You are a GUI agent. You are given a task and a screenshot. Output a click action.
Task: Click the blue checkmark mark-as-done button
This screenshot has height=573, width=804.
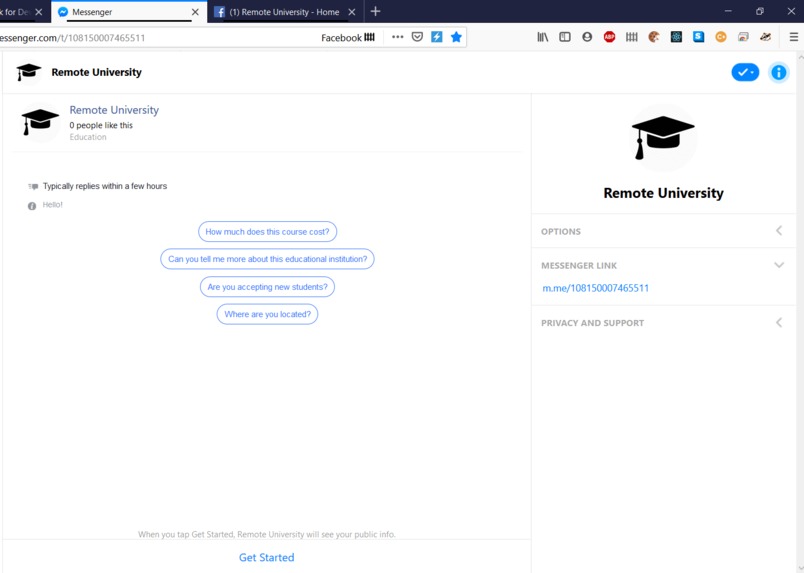[x=745, y=72]
